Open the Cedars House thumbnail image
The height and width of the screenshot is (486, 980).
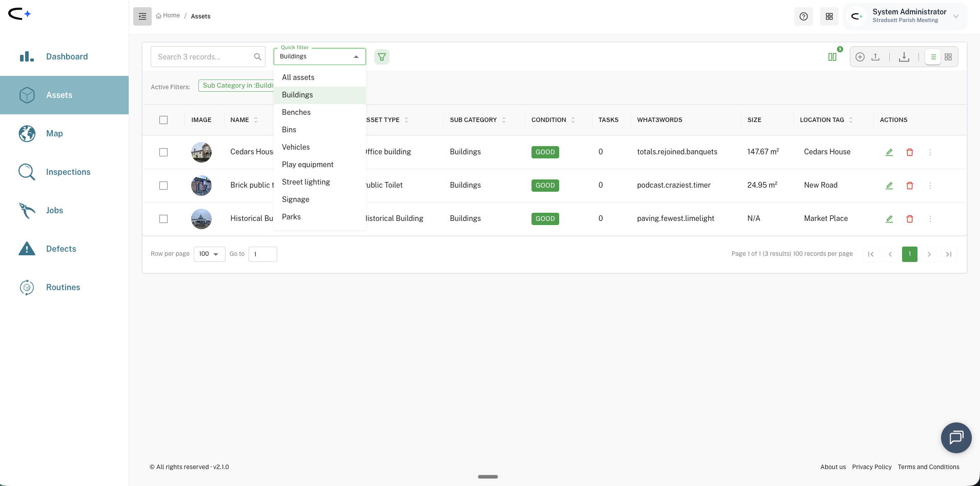click(x=201, y=152)
